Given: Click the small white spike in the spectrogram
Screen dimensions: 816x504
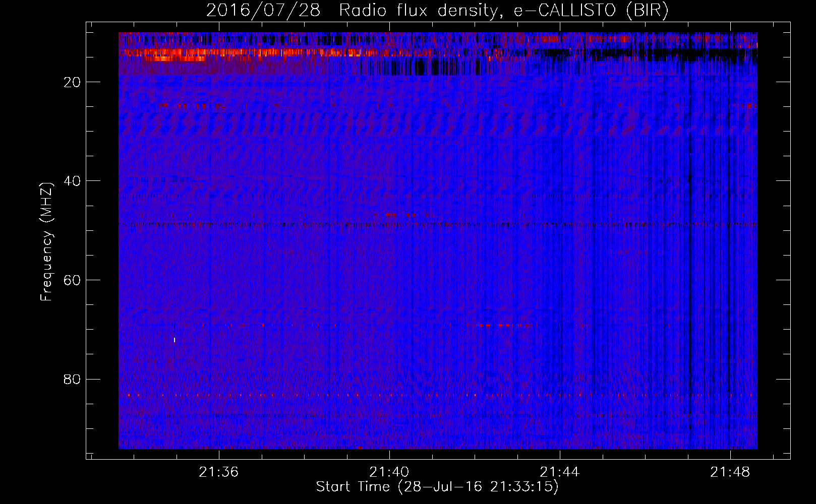Looking at the screenshot, I should pyautogui.click(x=174, y=340).
